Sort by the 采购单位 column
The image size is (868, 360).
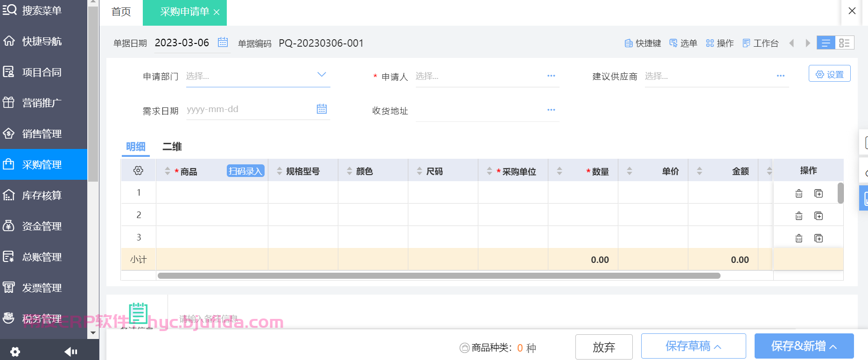point(490,171)
